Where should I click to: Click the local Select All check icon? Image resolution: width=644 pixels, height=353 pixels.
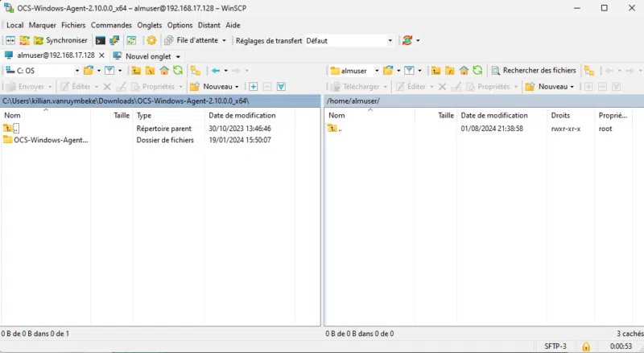tap(281, 87)
